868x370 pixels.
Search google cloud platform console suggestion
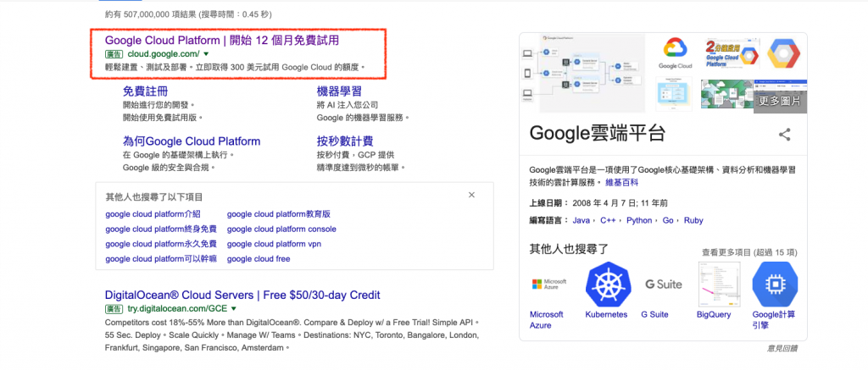[x=281, y=229]
